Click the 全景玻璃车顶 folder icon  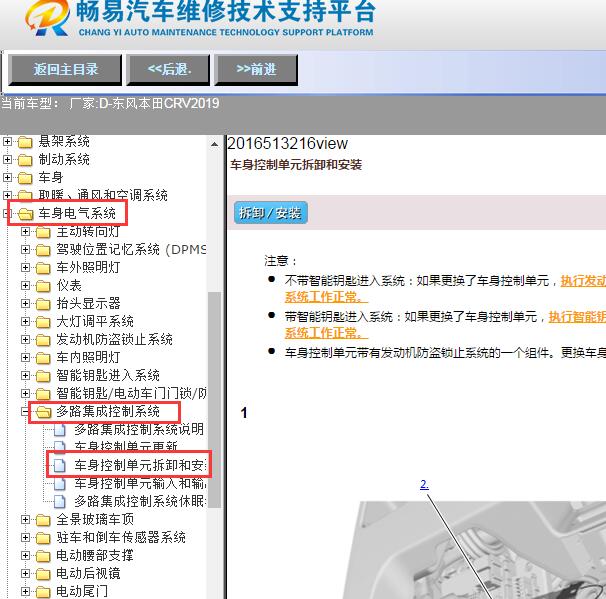(x=43, y=520)
